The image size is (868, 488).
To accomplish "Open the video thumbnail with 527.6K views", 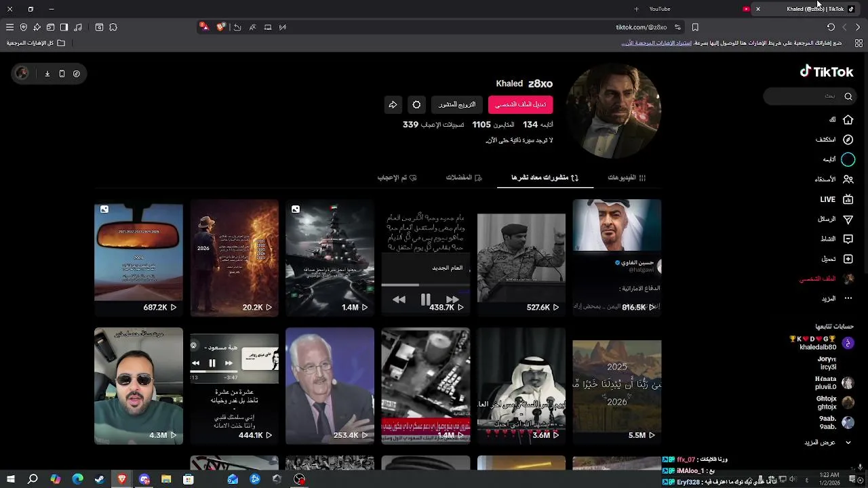I will click(x=521, y=258).
